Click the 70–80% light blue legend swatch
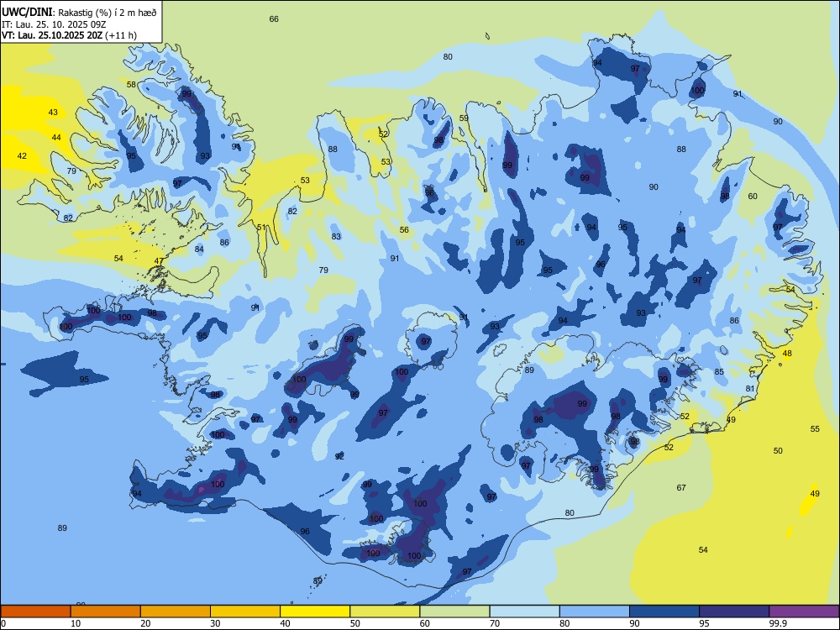 (525, 612)
